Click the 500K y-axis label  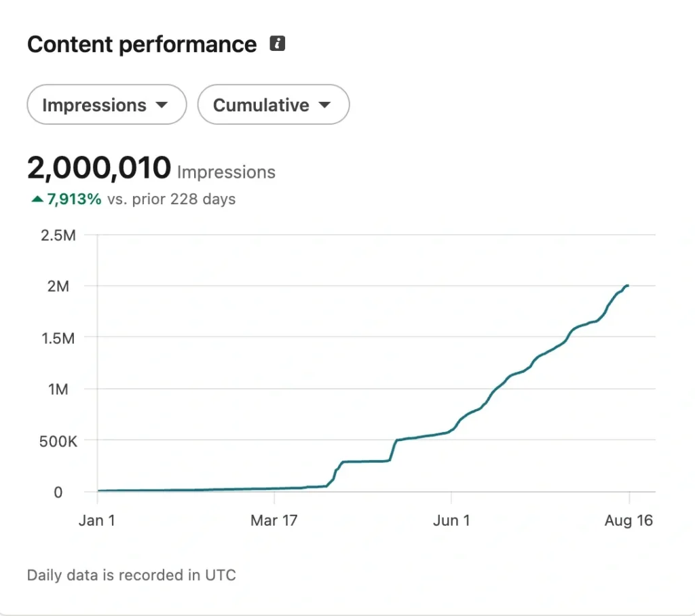[x=58, y=442]
